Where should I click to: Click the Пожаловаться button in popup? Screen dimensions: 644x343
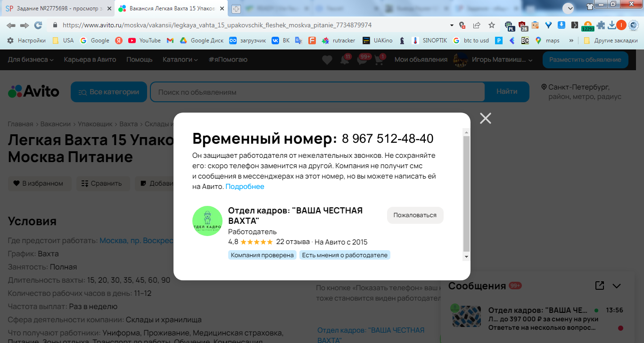tap(415, 215)
